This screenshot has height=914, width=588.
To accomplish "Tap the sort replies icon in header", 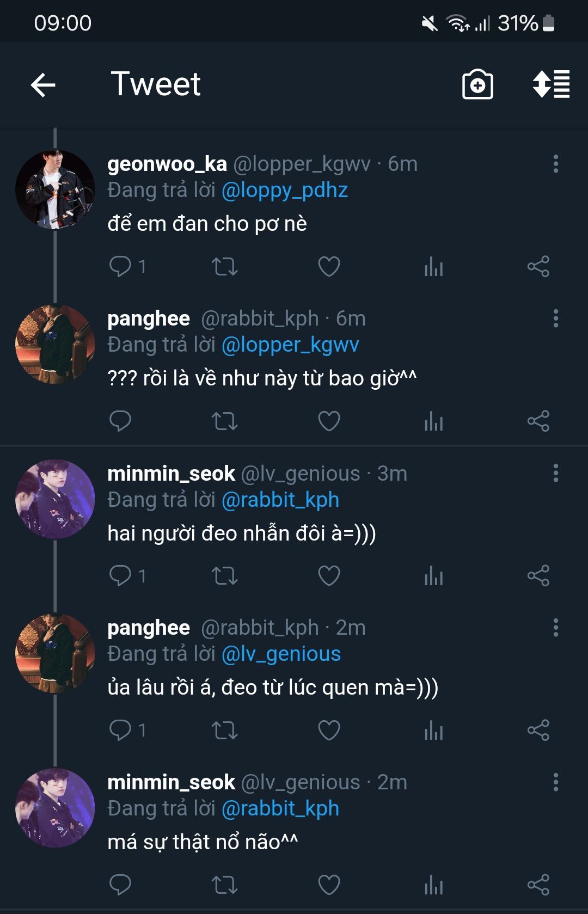I will [551, 85].
